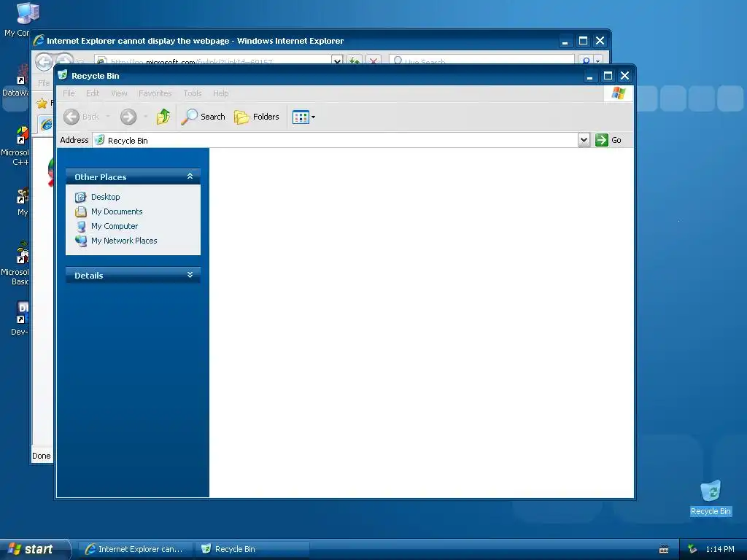747x560 pixels.
Task: Open the View menu
Action: point(119,93)
